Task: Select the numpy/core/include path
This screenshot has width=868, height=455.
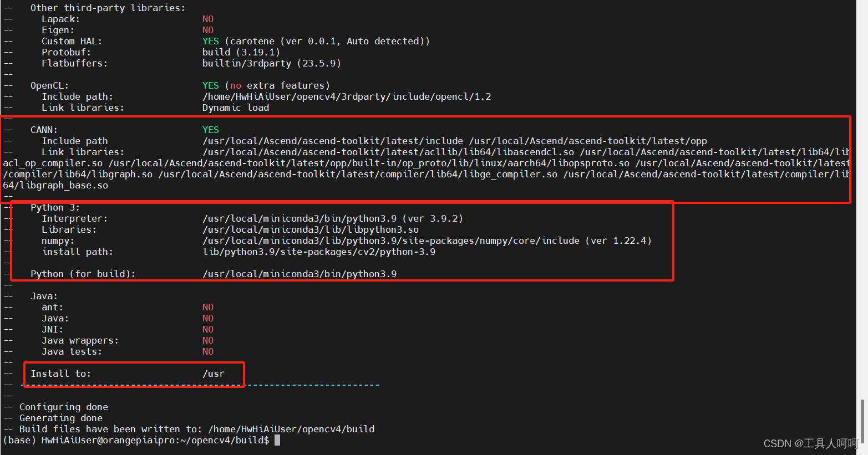Action: click(391, 241)
